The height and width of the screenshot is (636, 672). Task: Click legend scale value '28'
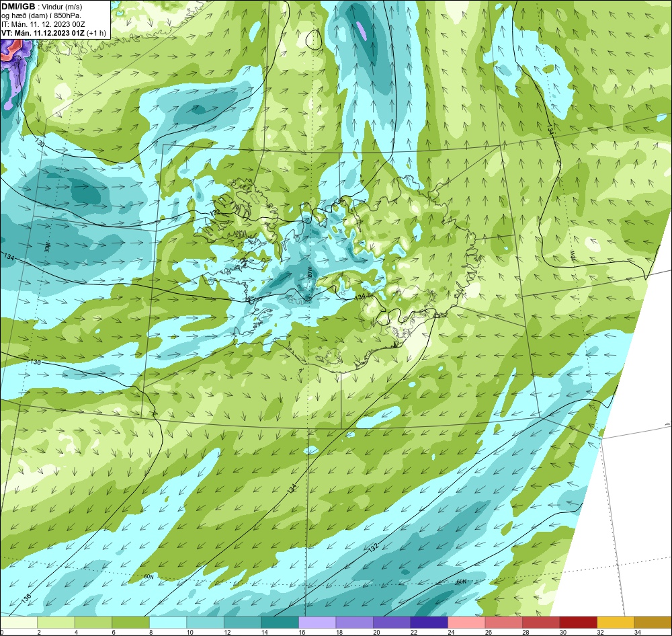click(526, 632)
